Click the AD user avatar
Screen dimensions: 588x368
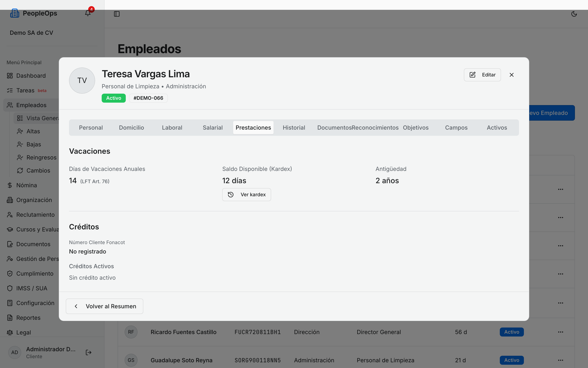coord(14,352)
